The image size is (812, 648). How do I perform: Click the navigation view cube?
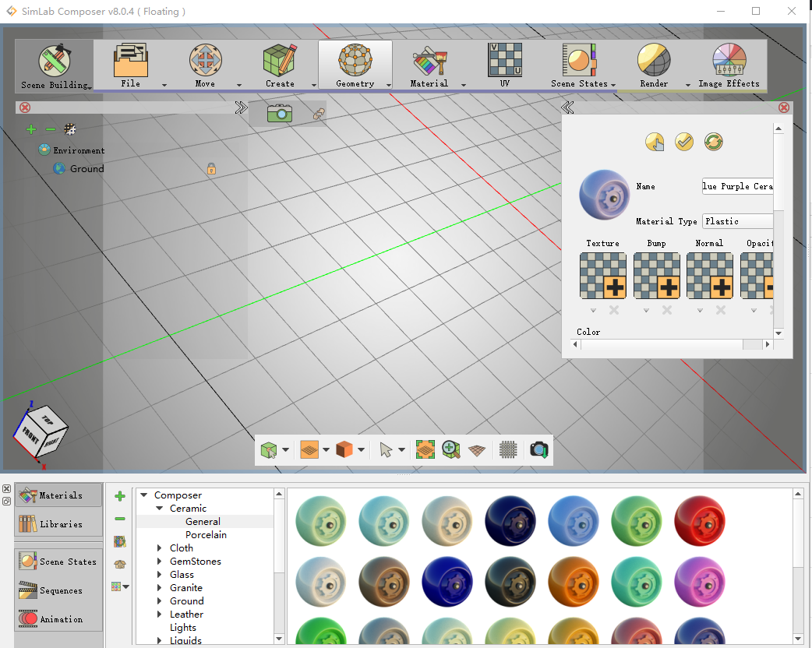(41, 431)
